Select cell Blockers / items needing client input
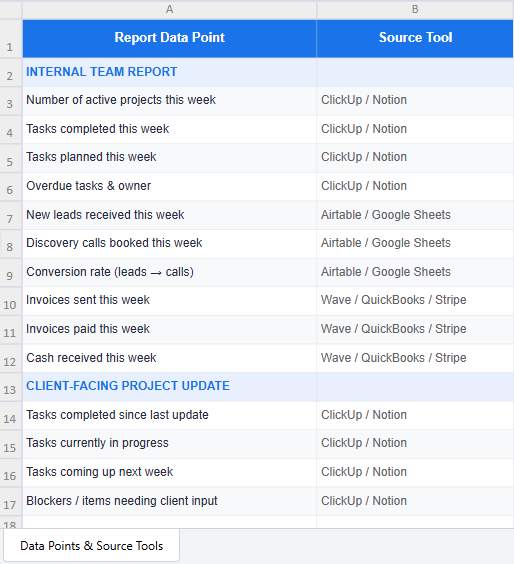The image size is (514, 564). click(169, 501)
